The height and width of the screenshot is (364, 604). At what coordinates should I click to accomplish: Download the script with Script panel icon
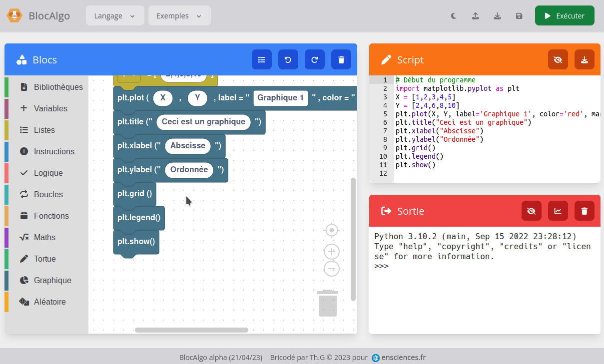pyautogui.click(x=584, y=60)
